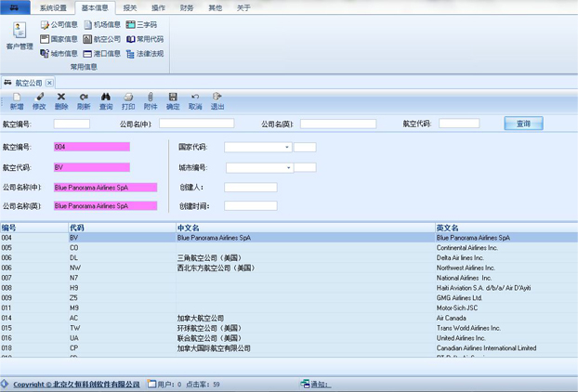The width and height of the screenshot is (578, 392).
Task: Open the 财务 ribbon tab
Action: click(187, 7)
